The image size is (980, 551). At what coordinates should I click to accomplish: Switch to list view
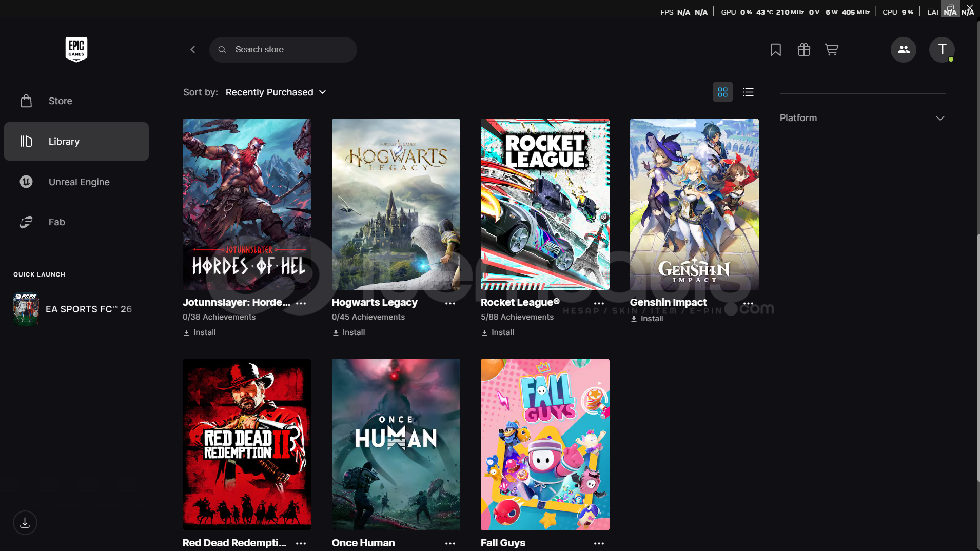[749, 92]
